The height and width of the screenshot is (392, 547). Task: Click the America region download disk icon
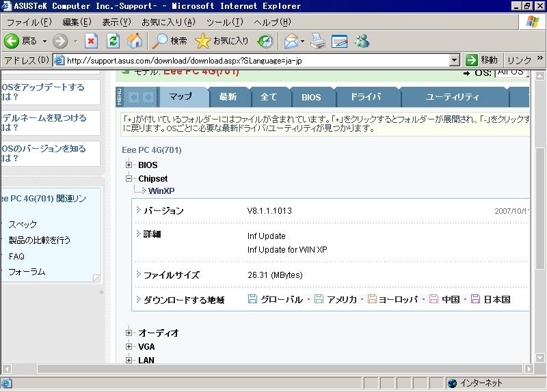[x=319, y=298]
